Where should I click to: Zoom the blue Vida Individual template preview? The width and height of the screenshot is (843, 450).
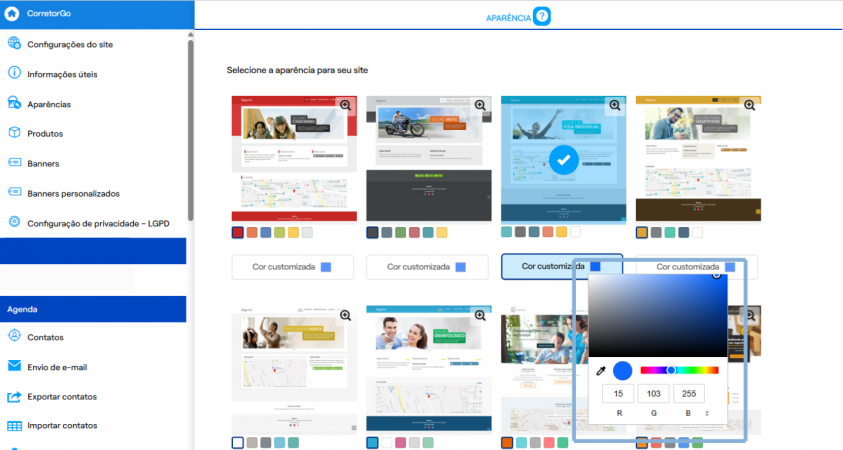click(615, 106)
